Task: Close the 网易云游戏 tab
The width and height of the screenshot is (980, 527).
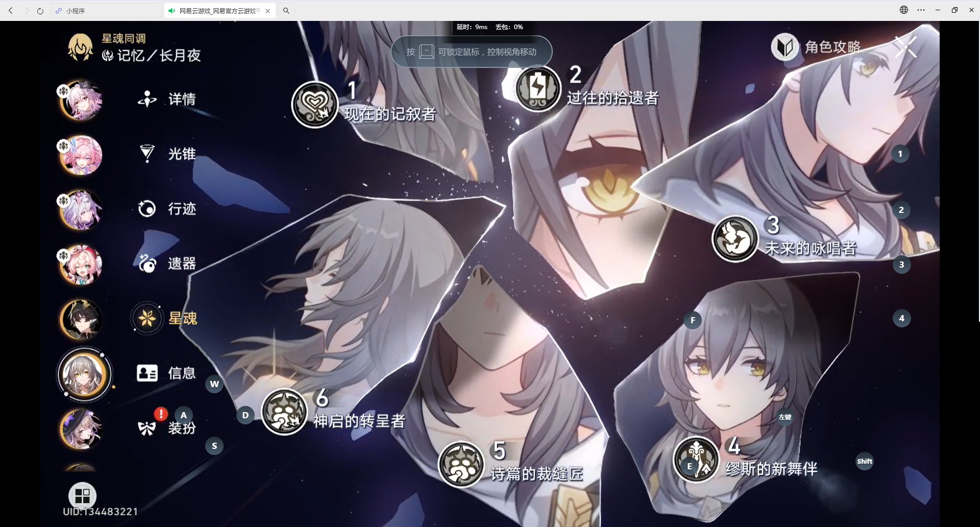Action: 267,11
